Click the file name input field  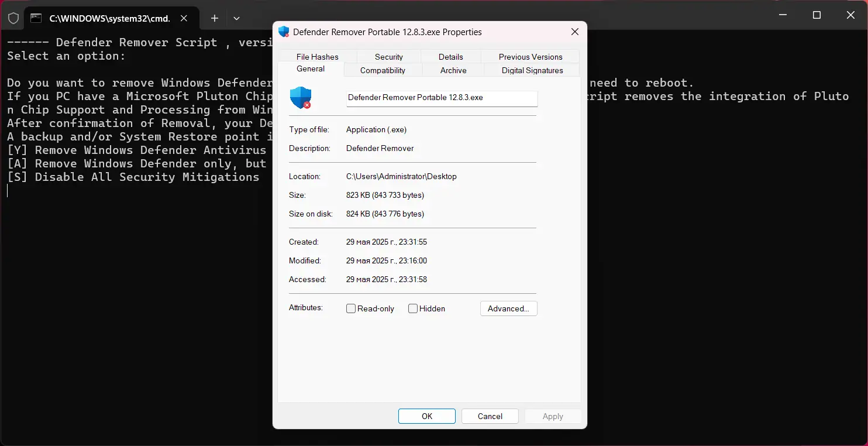point(442,98)
